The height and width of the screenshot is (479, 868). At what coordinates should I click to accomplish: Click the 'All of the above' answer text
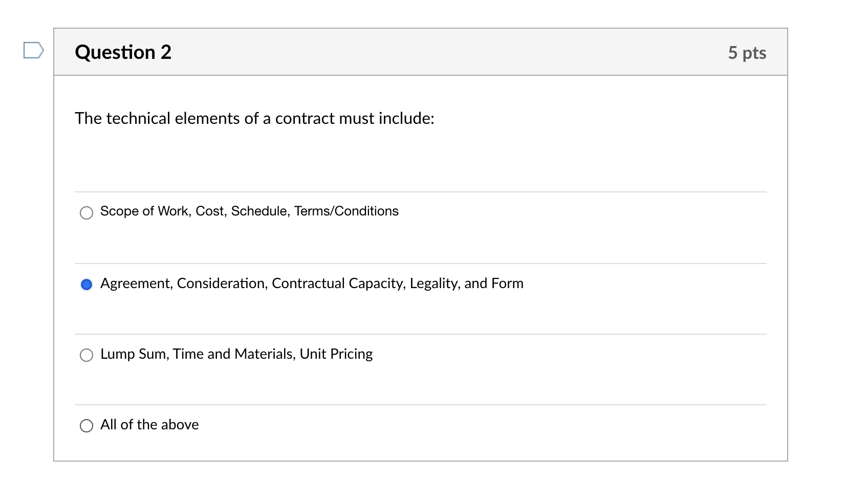pos(149,424)
